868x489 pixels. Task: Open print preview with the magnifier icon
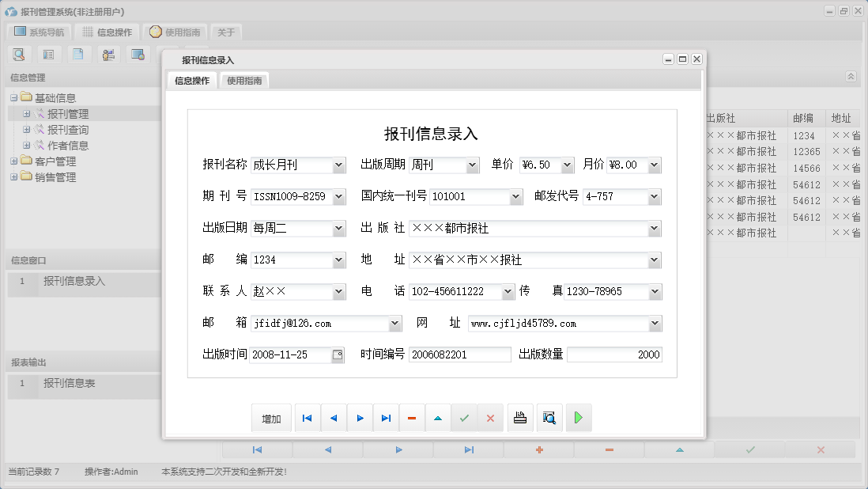549,418
